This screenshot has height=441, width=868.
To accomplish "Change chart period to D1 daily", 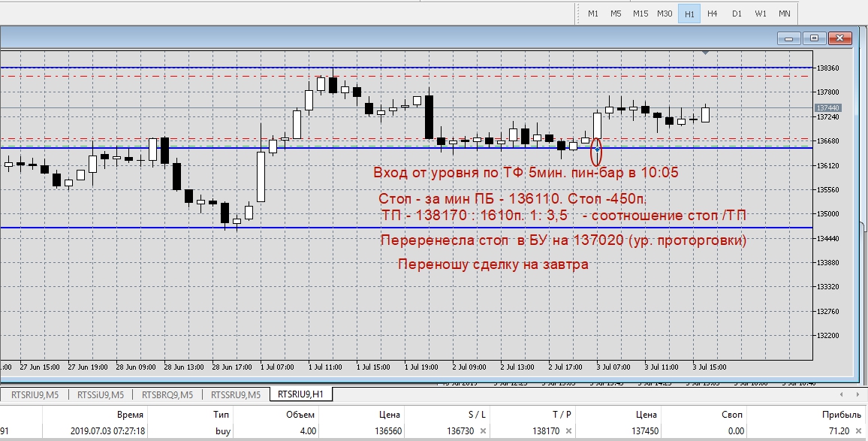I will pos(737,14).
